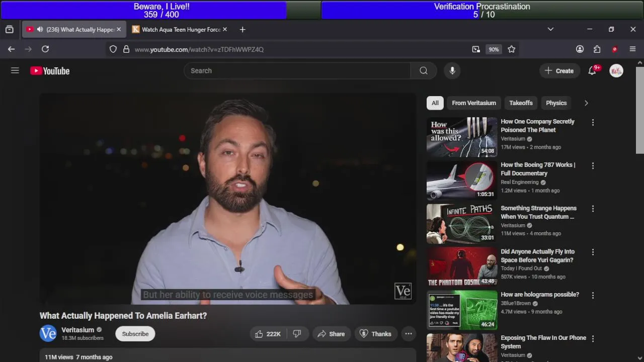Close the Aqua Teen Hunger Force tab
Image resolution: width=644 pixels, height=362 pixels.
tap(225, 30)
